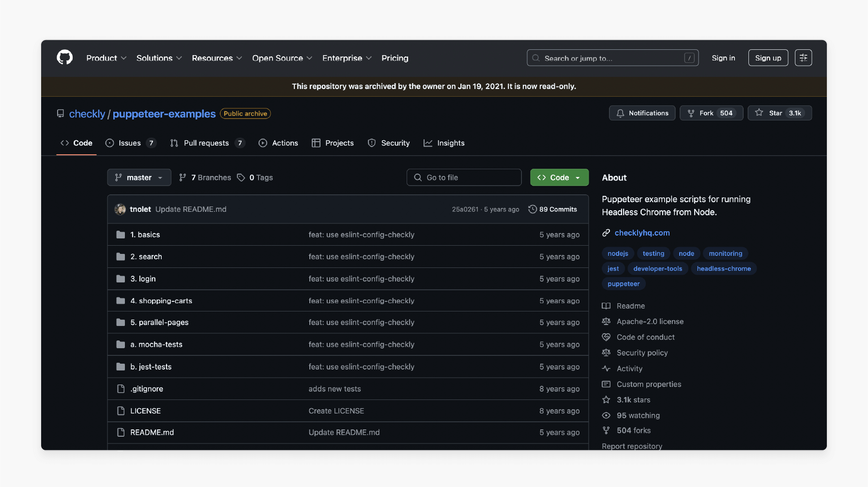868x487 pixels.
Task: Star the repository with Star button
Action: click(780, 113)
